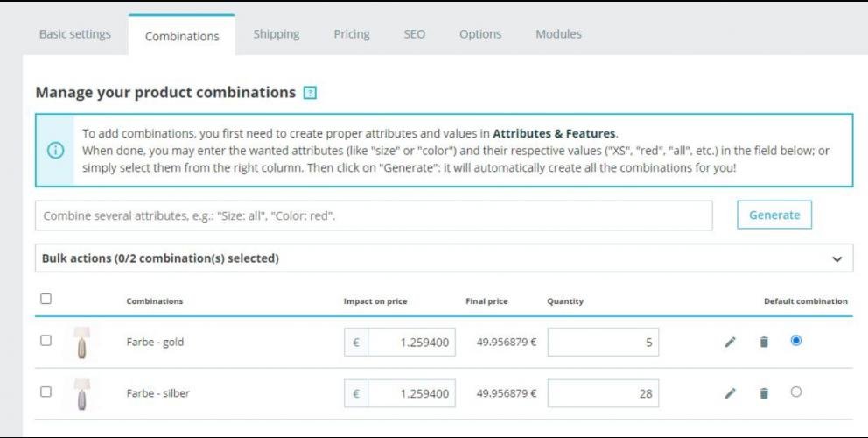Switch to the Combinations tab
This screenshot has height=438, width=868.
click(x=182, y=36)
